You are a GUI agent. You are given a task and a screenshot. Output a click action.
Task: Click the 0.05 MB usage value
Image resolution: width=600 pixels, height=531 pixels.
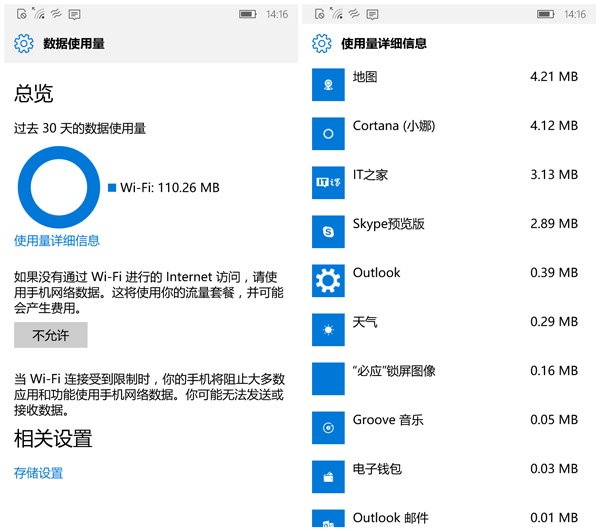coord(554,419)
